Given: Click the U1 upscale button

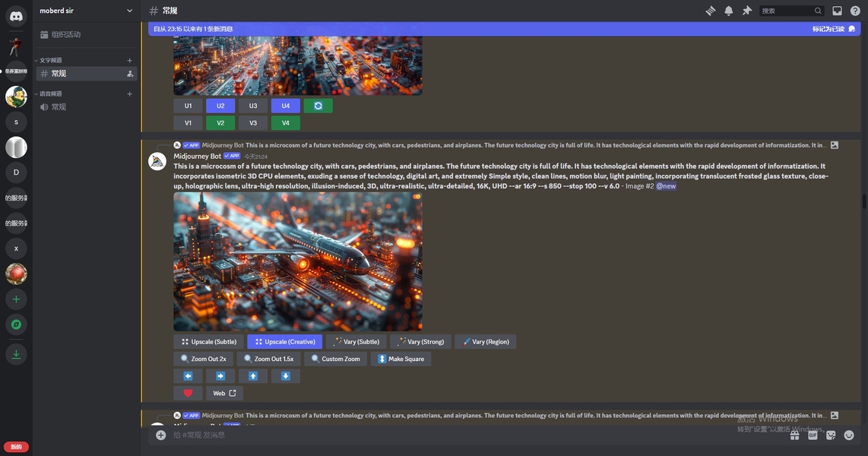Looking at the screenshot, I should click(x=188, y=106).
